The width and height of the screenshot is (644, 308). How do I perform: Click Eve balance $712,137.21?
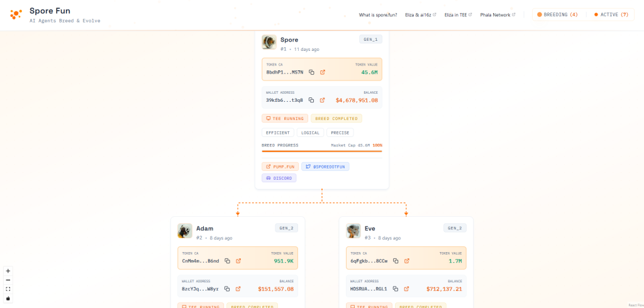[x=445, y=289]
